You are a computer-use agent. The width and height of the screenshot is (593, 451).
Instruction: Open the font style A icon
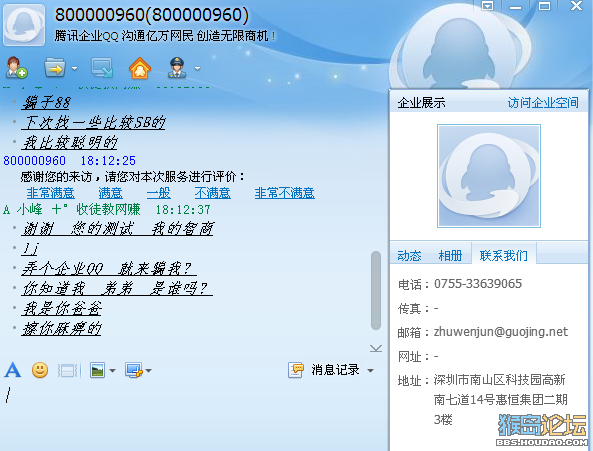12,370
